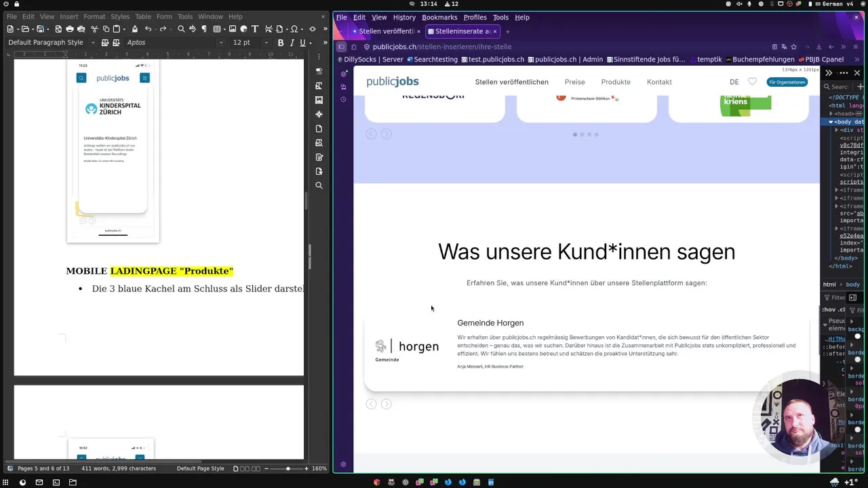This screenshot has height=488, width=868.
Task: Expand the head node in devtools
Action: 832,114
